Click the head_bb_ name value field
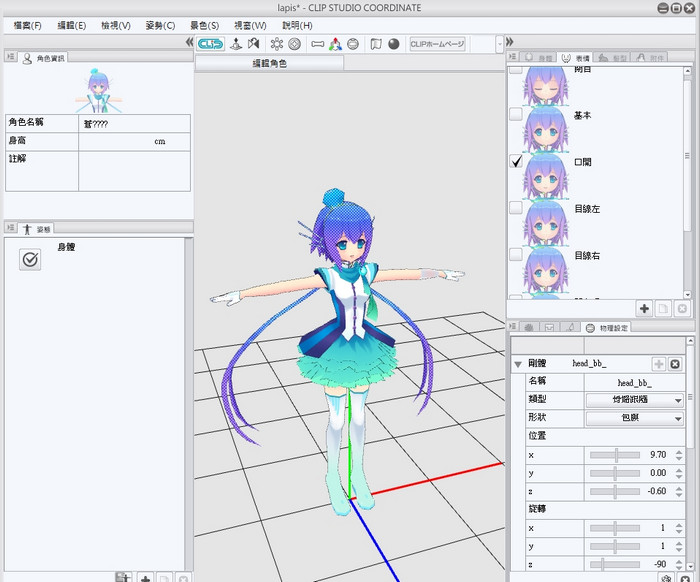 [x=634, y=382]
